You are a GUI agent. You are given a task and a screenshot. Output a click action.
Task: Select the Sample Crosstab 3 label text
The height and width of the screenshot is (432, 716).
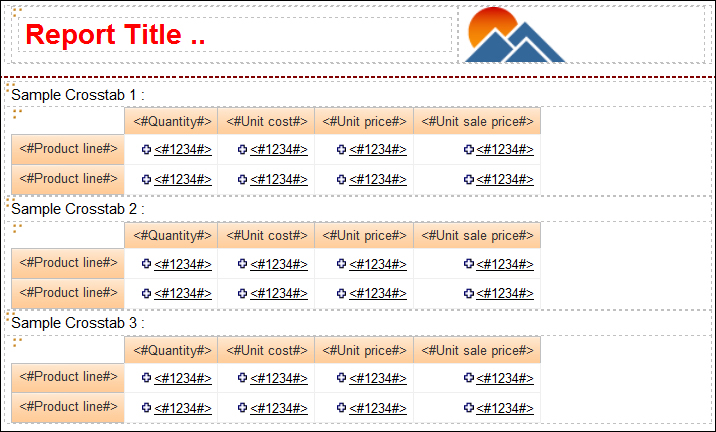coord(78,323)
